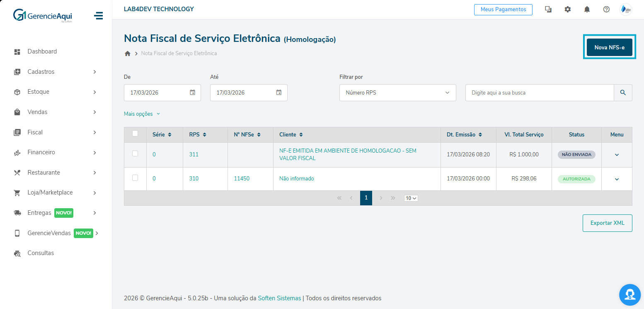Click home icon in breadcrumb

pyautogui.click(x=128, y=54)
